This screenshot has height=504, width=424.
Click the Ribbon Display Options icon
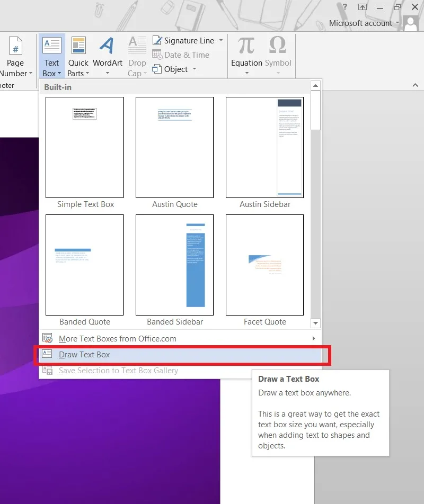point(362,7)
